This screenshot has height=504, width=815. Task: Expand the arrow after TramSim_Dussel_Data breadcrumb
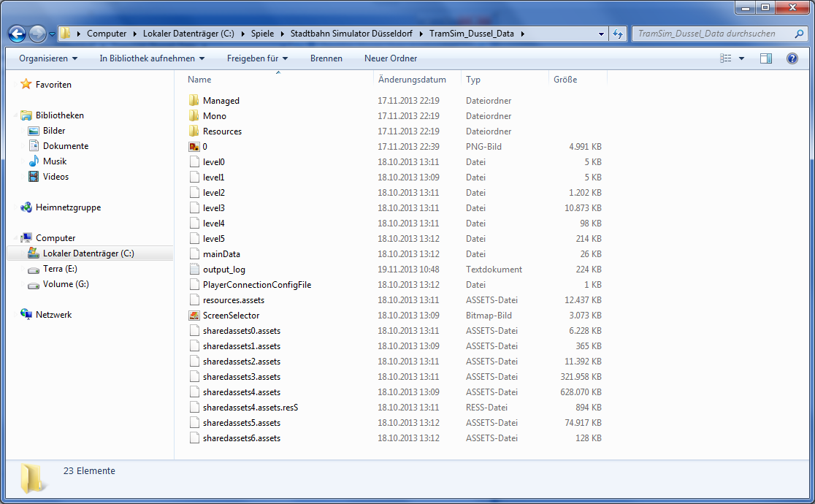pos(522,34)
